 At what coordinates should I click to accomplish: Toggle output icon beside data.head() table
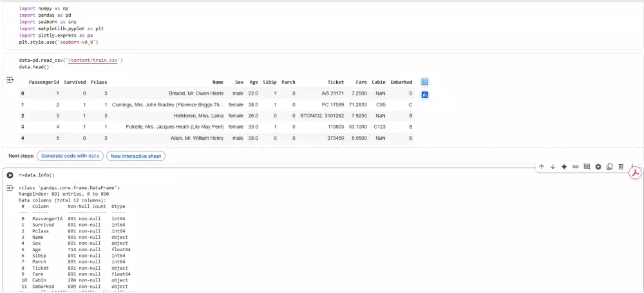click(10, 80)
